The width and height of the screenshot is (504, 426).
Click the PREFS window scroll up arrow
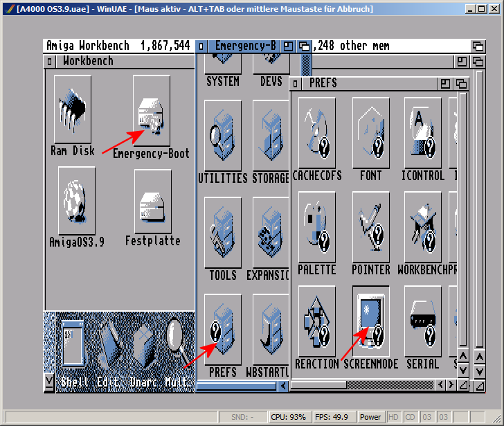[463, 356]
